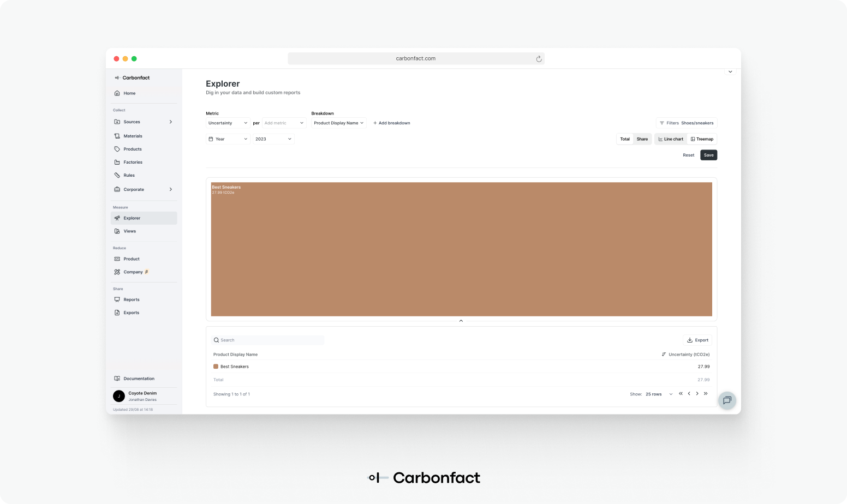Open the Year period dropdown
This screenshot has width=847, height=504.
(x=228, y=139)
